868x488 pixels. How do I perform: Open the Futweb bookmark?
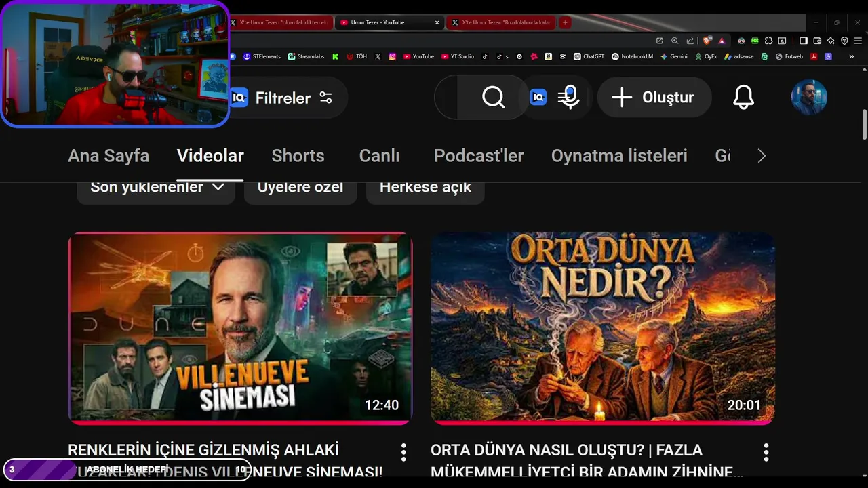(789, 56)
